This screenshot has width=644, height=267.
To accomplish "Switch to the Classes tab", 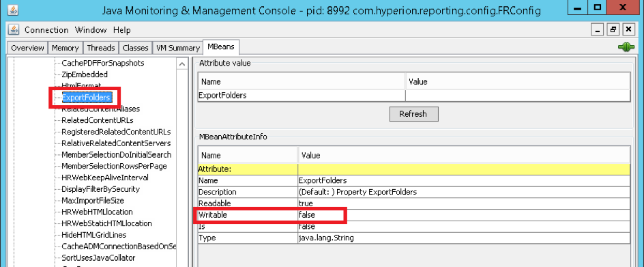I will tap(135, 48).
